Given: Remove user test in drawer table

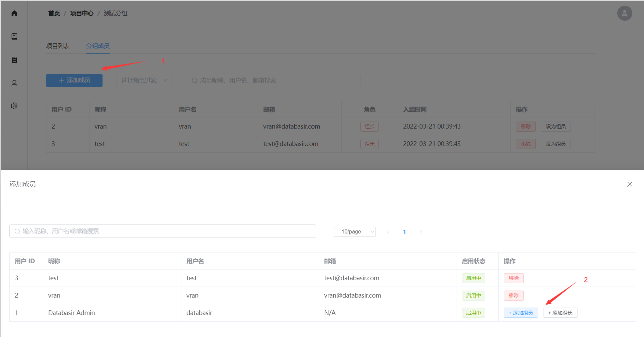Looking at the screenshot, I should pyautogui.click(x=513, y=278).
